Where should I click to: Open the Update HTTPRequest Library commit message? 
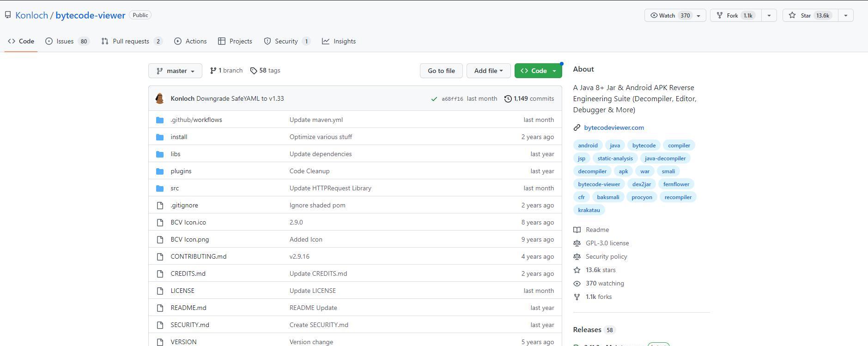pyautogui.click(x=330, y=188)
